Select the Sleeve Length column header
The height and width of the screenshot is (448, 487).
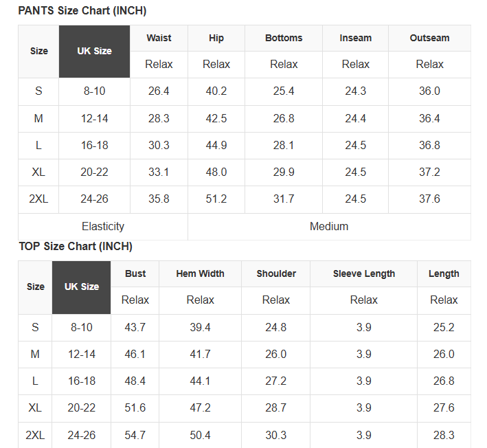click(364, 273)
